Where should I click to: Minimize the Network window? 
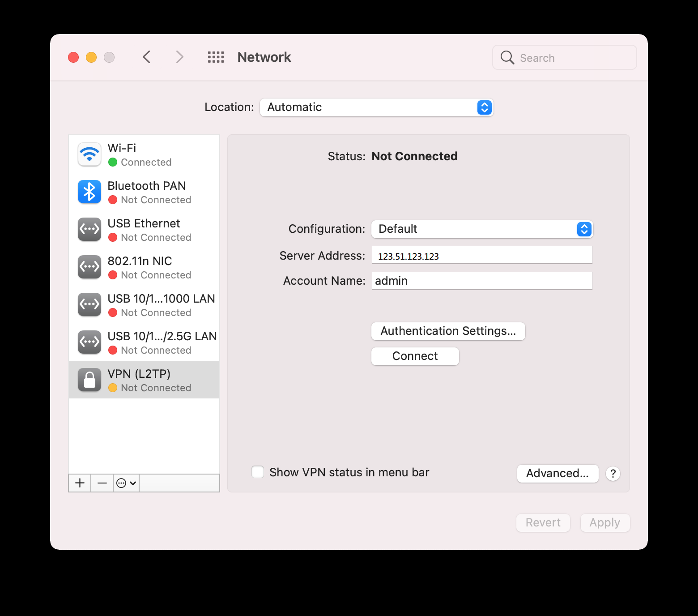pyautogui.click(x=91, y=57)
